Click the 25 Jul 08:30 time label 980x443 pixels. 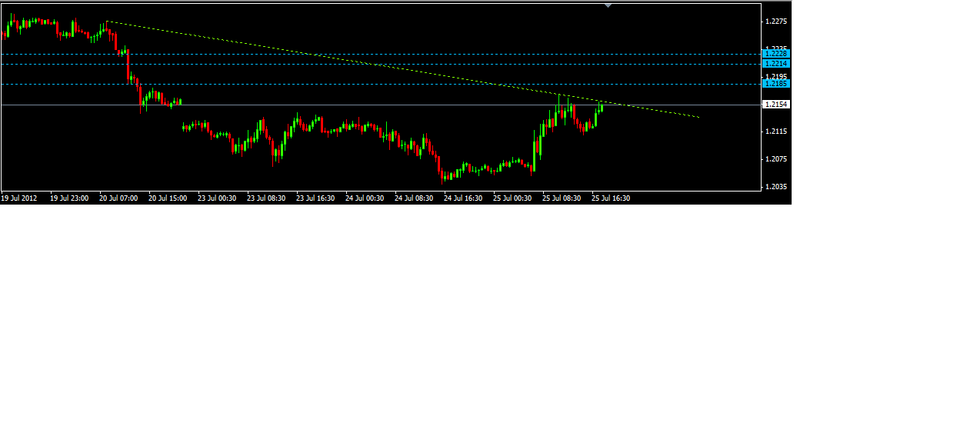pyautogui.click(x=562, y=198)
